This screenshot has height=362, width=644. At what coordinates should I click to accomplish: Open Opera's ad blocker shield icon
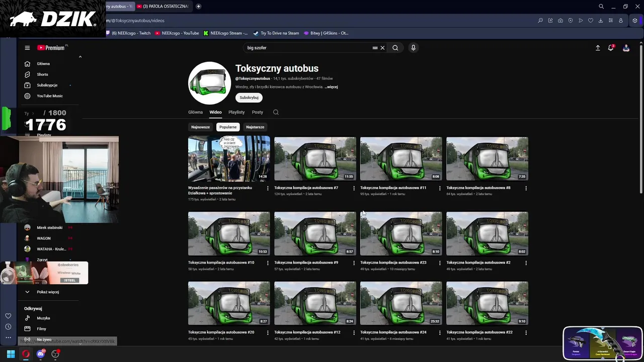pyautogui.click(x=571, y=21)
